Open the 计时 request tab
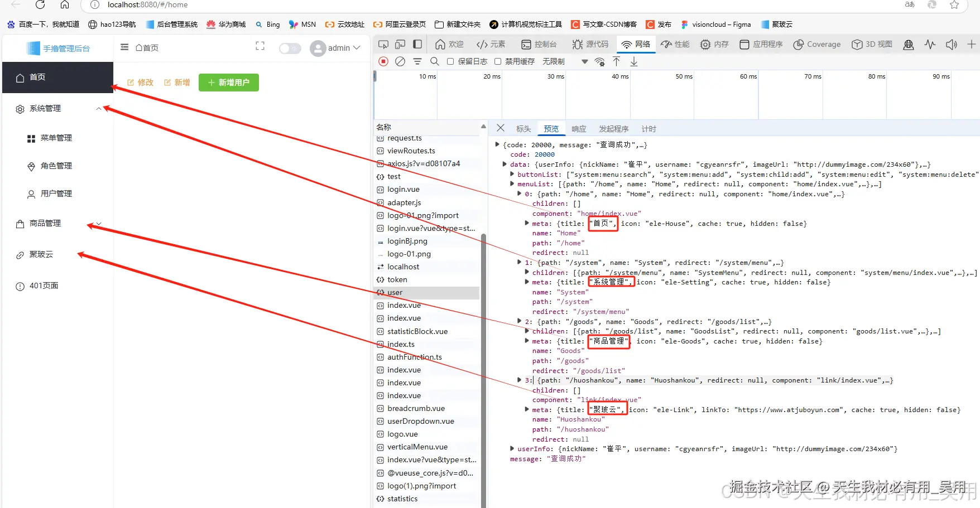Image resolution: width=980 pixels, height=508 pixels. click(648, 129)
